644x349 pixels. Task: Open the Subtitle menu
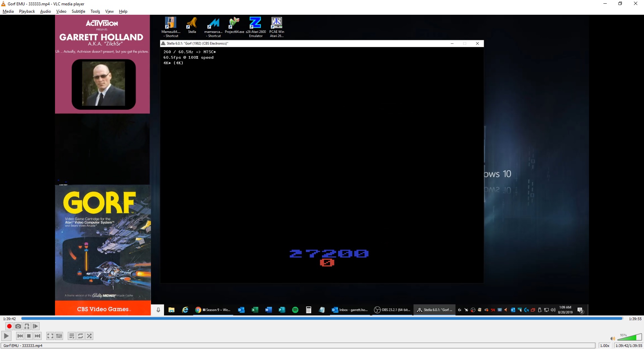click(x=78, y=11)
